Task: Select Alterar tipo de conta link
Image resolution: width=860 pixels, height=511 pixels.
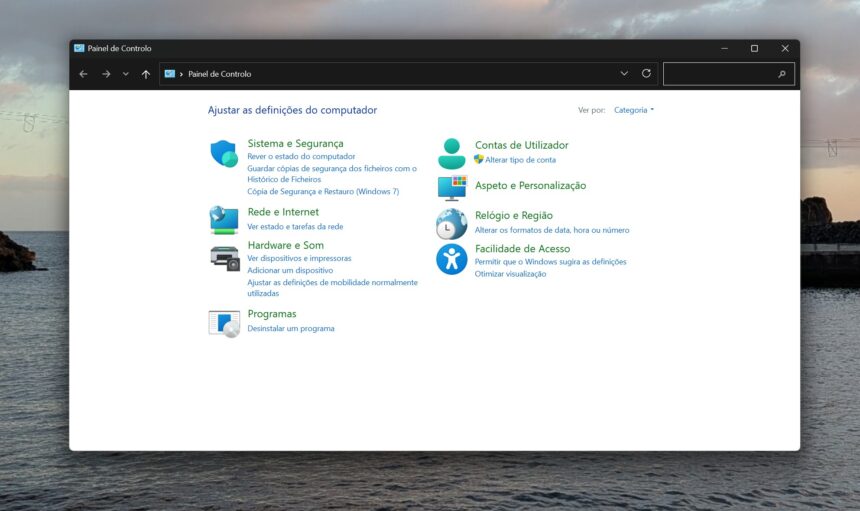Action: [520, 160]
